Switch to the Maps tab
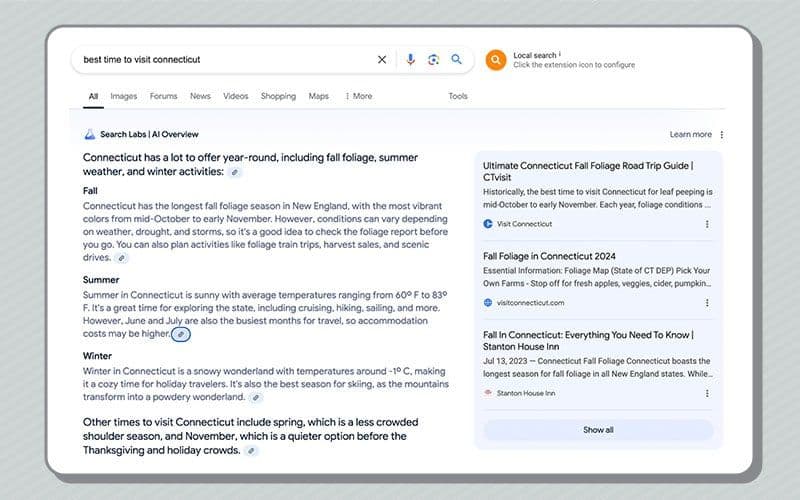This screenshot has height=500, width=800. click(318, 96)
